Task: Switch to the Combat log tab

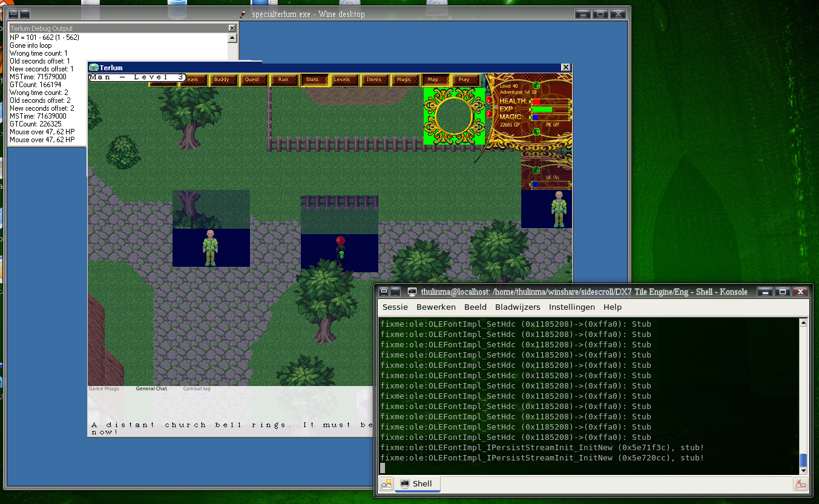Action: 197,388
